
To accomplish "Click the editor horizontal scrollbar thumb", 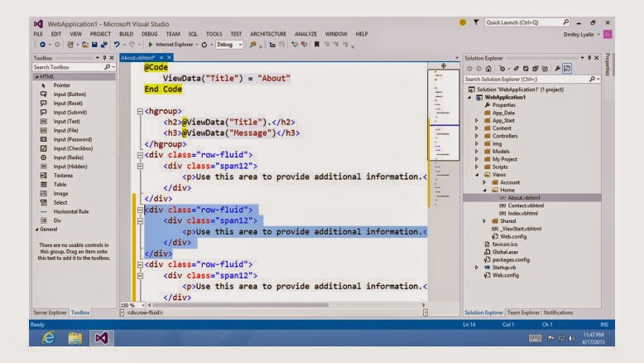I will pos(240,305).
